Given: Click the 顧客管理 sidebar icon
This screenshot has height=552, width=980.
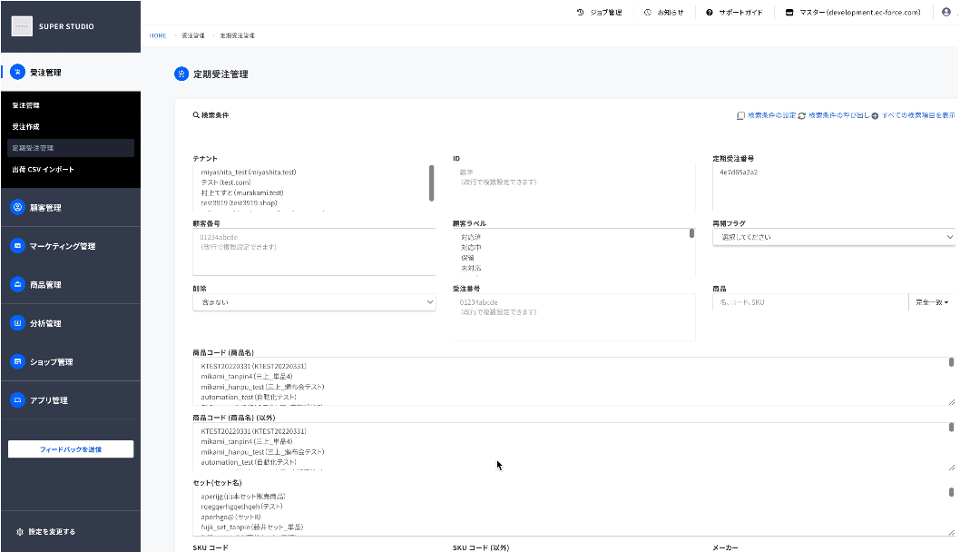Looking at the screenshot, I should (x=17, y=207).
